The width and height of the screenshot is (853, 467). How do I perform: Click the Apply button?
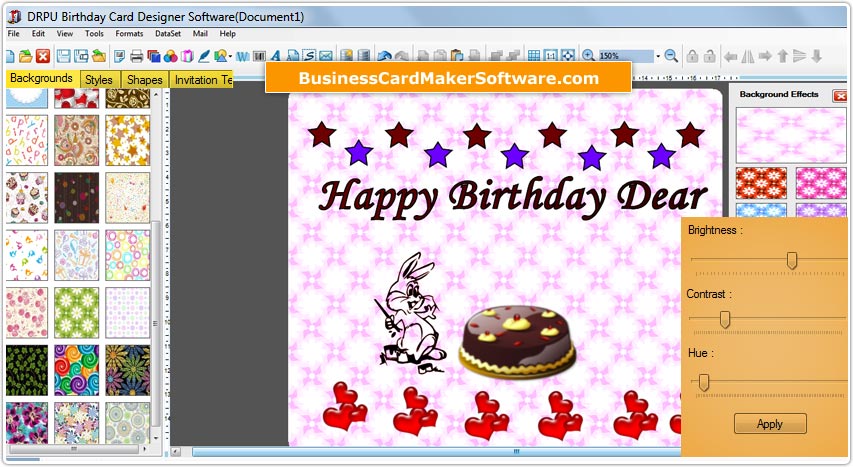(770, 424)
